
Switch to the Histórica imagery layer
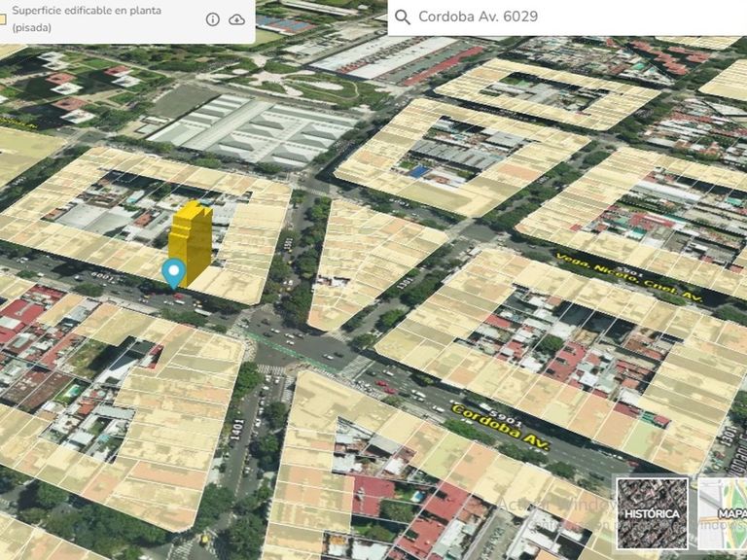coord(652,512)
